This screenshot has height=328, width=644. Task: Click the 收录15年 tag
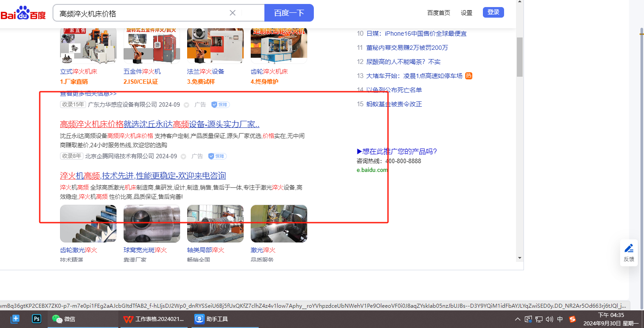point(73,105)
